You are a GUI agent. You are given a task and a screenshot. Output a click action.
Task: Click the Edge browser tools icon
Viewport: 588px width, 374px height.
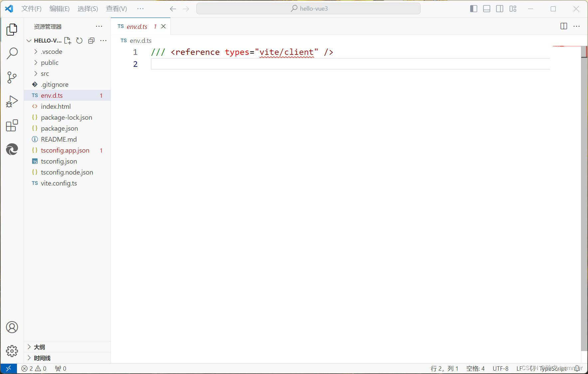pos(12,150)
